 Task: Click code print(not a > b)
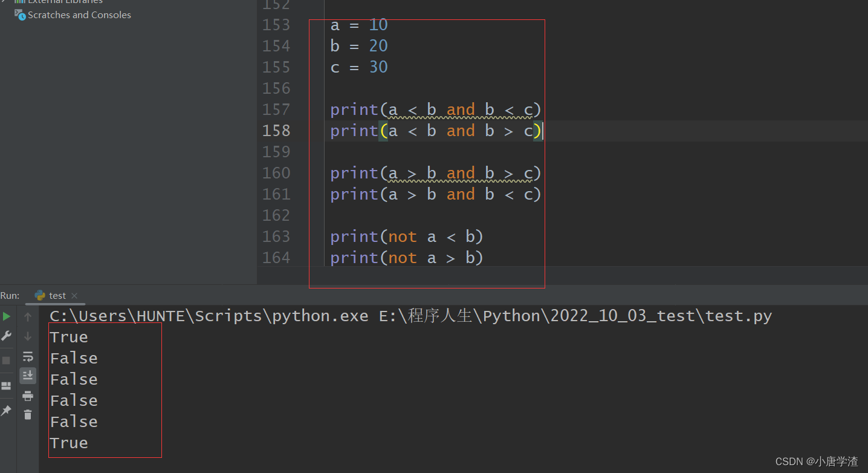tap(407, 258)
